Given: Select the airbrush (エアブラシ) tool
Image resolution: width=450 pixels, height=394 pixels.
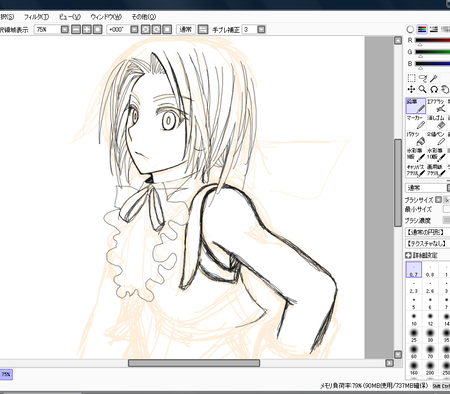Looking at the screenshot, I should (x=436, y=106).
